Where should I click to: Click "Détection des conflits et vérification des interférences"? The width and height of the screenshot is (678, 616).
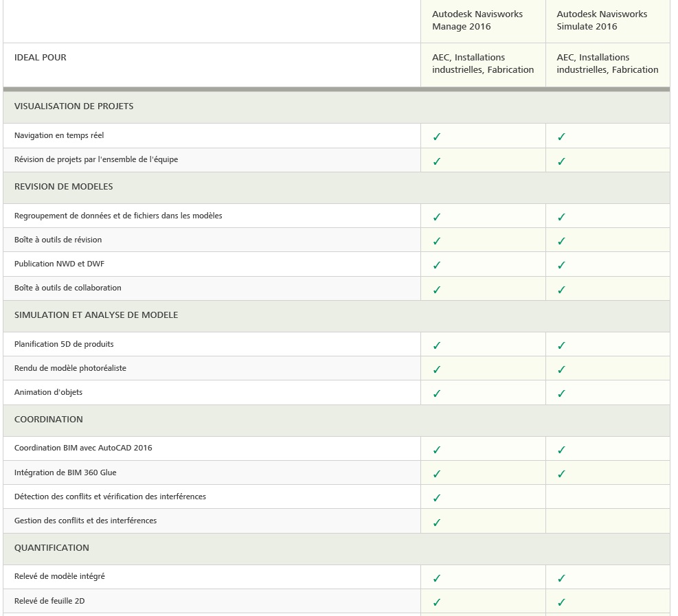click(x=110, y=497)
